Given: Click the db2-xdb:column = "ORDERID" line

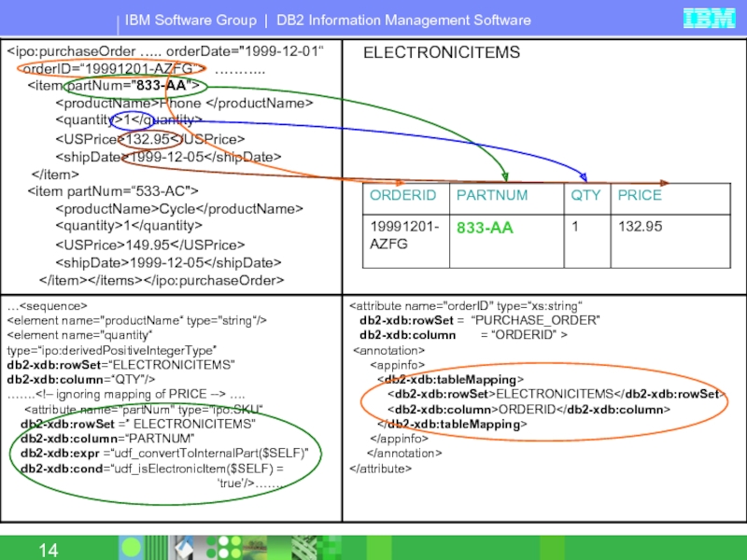Looking at the screenshot, I should (x=463, y=335).
